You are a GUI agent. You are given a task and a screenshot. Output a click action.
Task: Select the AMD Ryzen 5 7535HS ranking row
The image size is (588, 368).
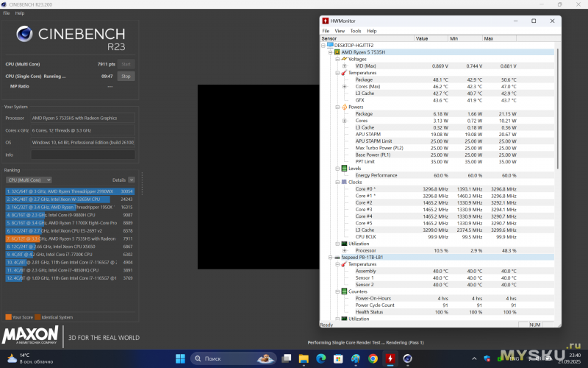click(70, 238)
